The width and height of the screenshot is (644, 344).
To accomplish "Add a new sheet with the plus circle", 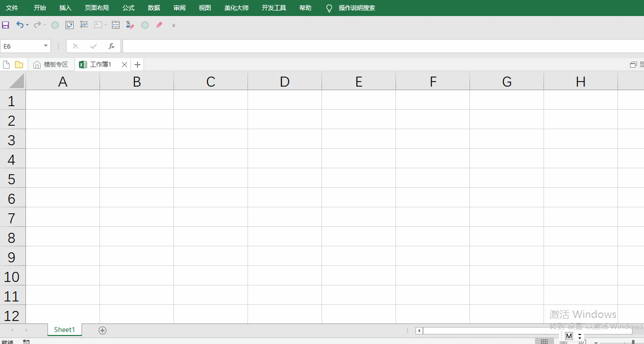I will 102,330.
